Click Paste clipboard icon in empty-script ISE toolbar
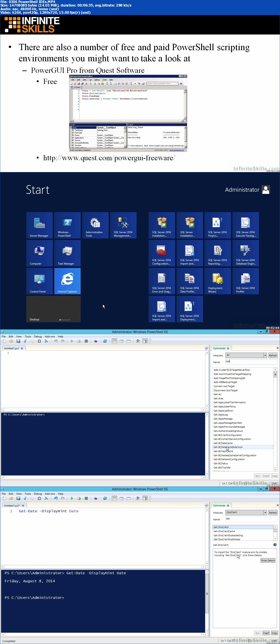Viewport: 280px width, 644px height. click(39, 341)
